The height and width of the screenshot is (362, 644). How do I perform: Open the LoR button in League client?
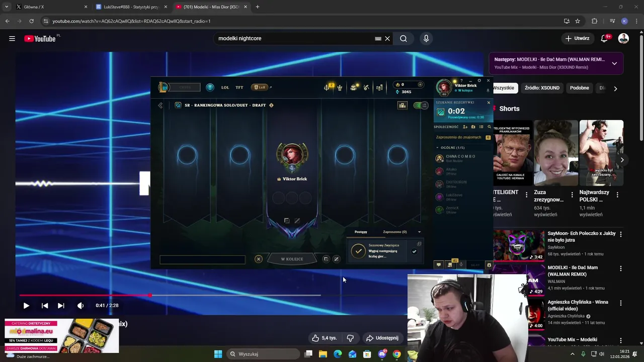[x=260, y=87]
